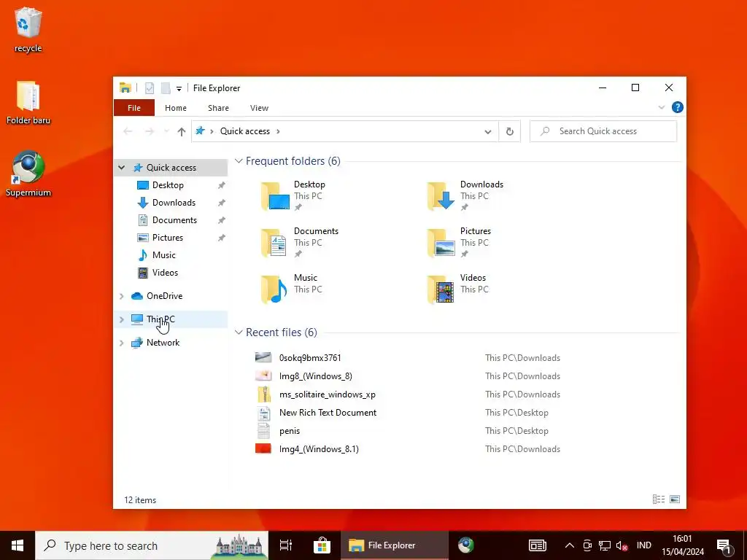This screenshot has height=560, width=747.
Task: Go up one level with Up arrow
Action: coord(181,131)
